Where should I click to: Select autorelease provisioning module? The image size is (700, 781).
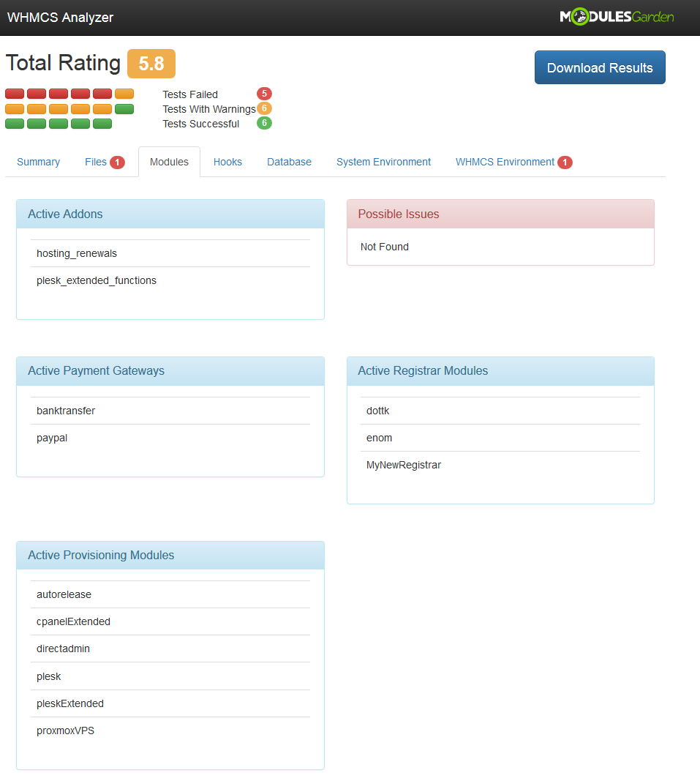click(x=170, y=594)
